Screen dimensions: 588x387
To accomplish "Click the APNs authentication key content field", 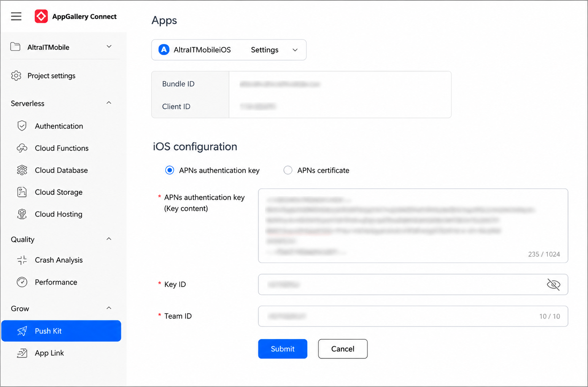I will pos(413,226).
